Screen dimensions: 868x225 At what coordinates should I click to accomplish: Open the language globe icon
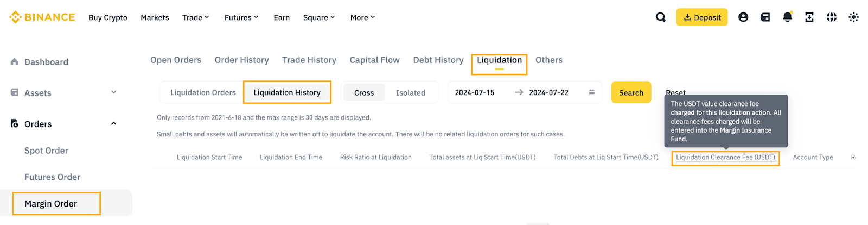831,17
